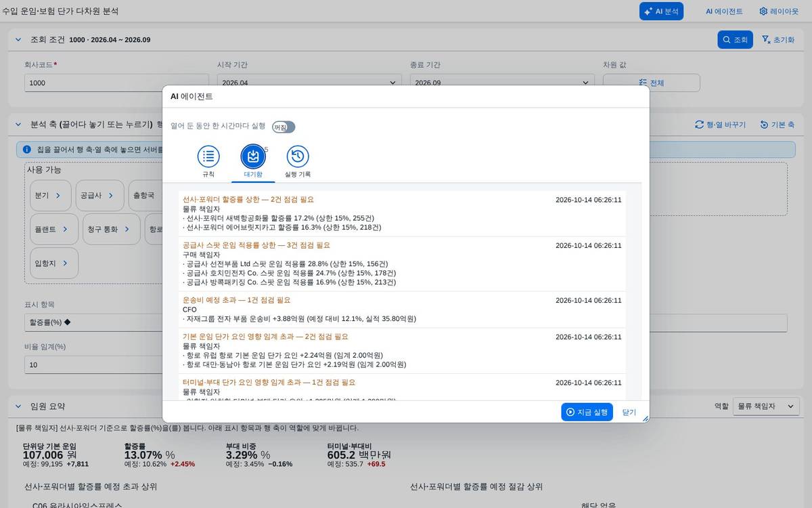Click the 유럽 항로 기본 운임 line
812x508 pixels.
click(x=283, y=355)
